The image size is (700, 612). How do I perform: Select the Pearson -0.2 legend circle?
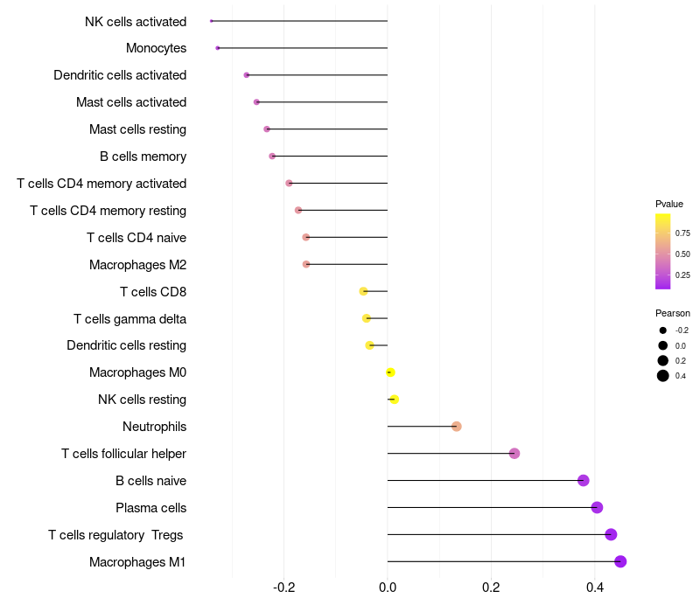(x=663, y=330)
